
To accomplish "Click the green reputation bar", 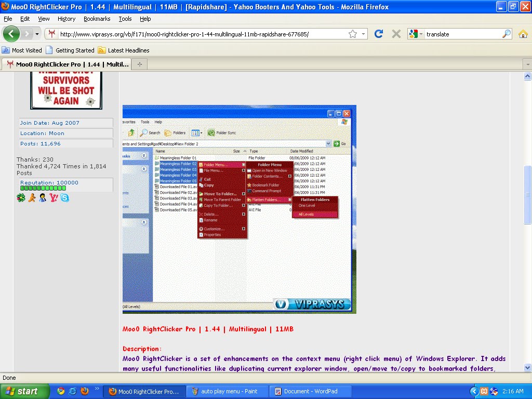I will 43,188.
